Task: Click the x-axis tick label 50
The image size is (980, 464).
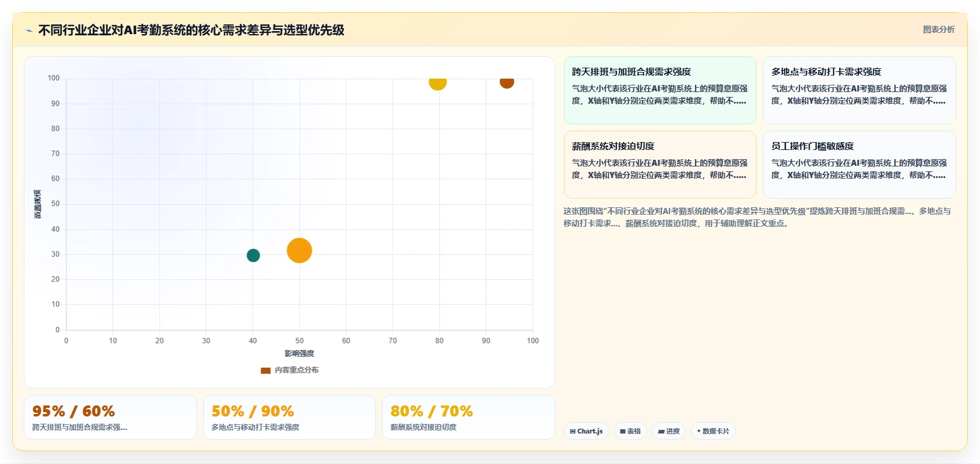Action: [x=299, y=341]
